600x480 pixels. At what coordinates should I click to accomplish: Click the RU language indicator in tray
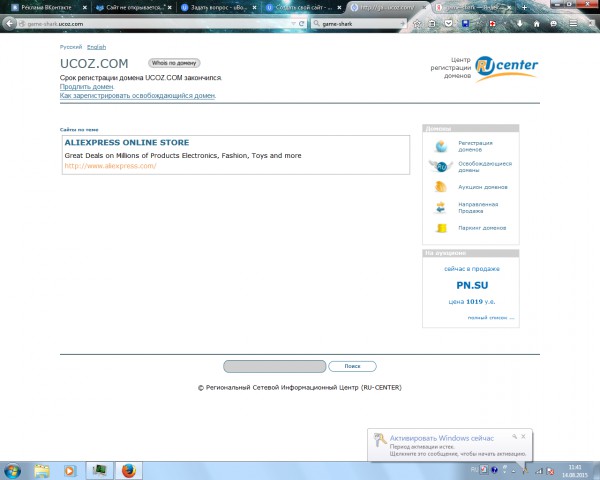click(x=474, y=470)
